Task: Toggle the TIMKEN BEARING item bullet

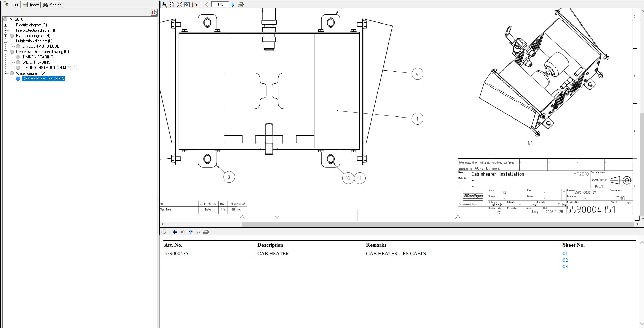Action: [18, 57]
